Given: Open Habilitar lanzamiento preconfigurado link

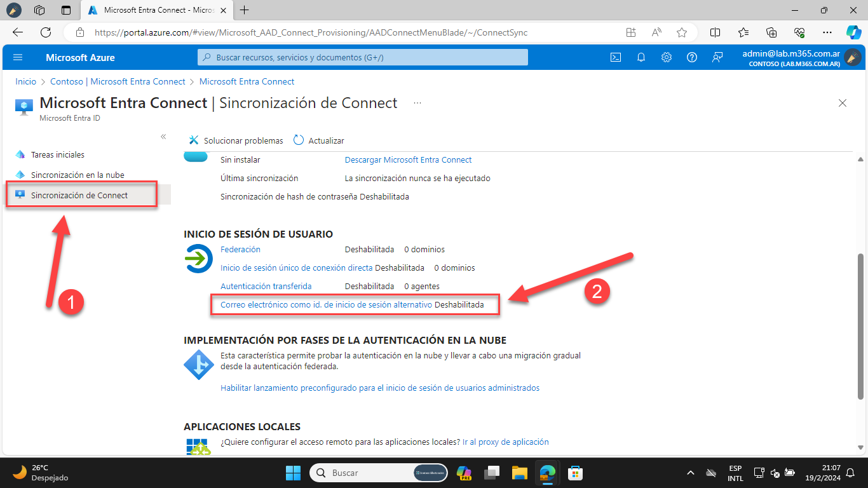Looking at the screenshot, I should click(x=380, y=388).
